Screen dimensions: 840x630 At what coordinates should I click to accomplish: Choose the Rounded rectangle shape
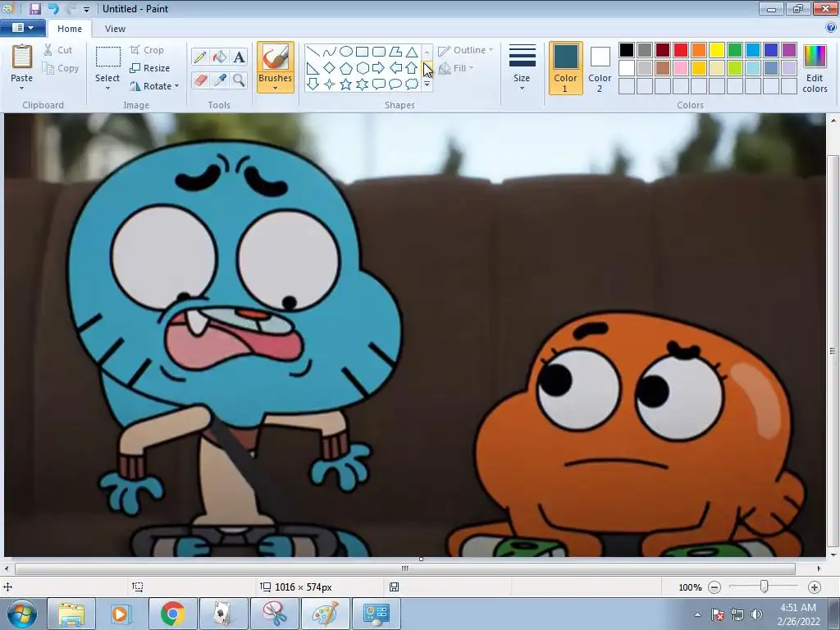[x=379, y=52]
